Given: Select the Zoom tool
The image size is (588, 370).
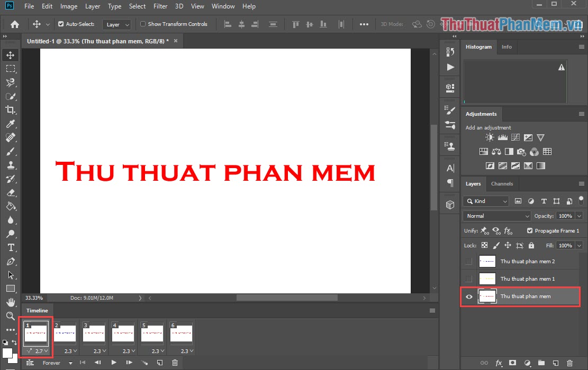Looking at the screenshot, I should click(11, 316).
